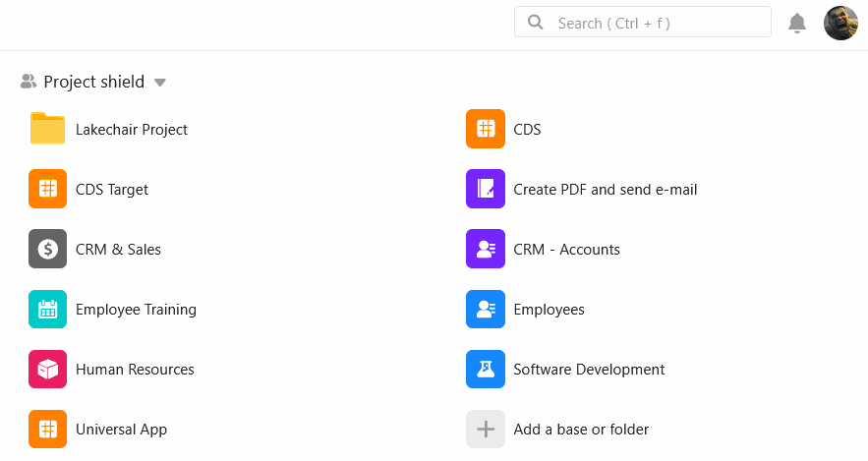Click the Software Development flask icon
This screenshot has height=461, width=868.
pos(485,370)
